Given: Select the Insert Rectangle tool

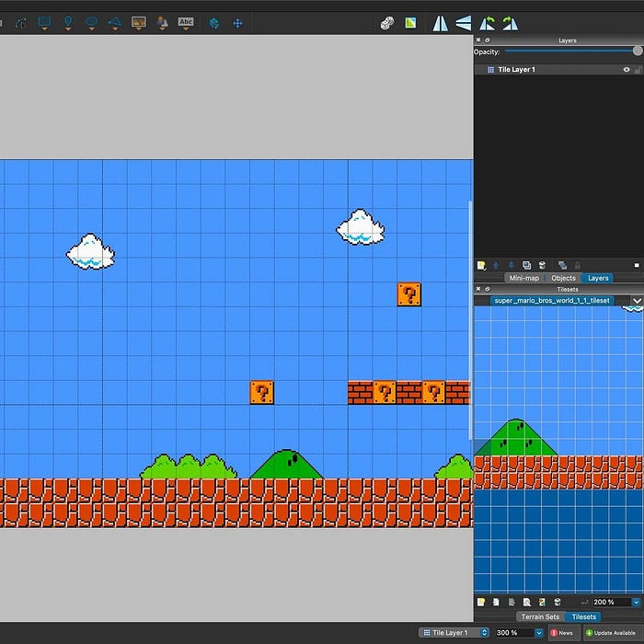Looking at the screenshot, I should tap(44, 22).
